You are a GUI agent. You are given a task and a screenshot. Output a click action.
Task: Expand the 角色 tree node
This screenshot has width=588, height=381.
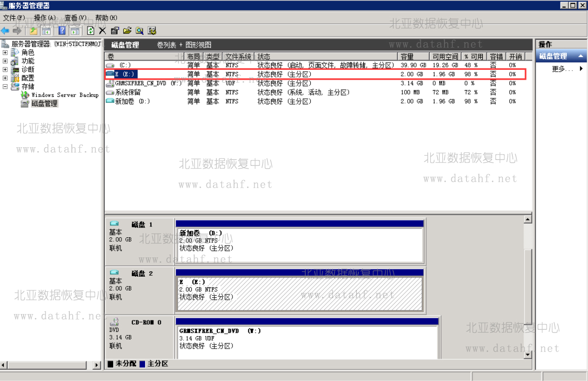pyautogui.click(x=5, y=53)
